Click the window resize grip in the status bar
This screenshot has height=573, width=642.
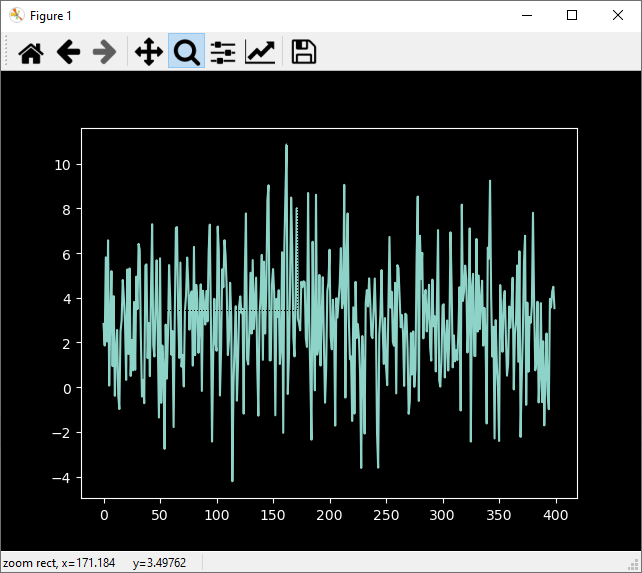[635, 566]
